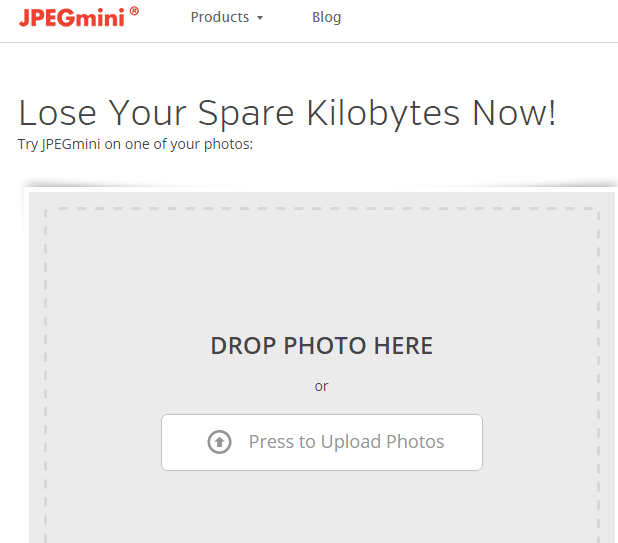
Task: Open the Products menu
Action: click(227, 17)
